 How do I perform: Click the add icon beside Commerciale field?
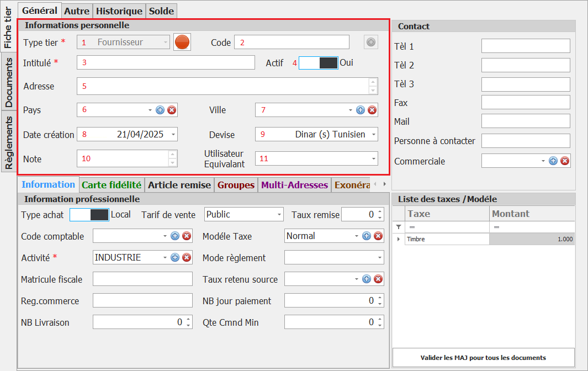[x=553, y=161]
